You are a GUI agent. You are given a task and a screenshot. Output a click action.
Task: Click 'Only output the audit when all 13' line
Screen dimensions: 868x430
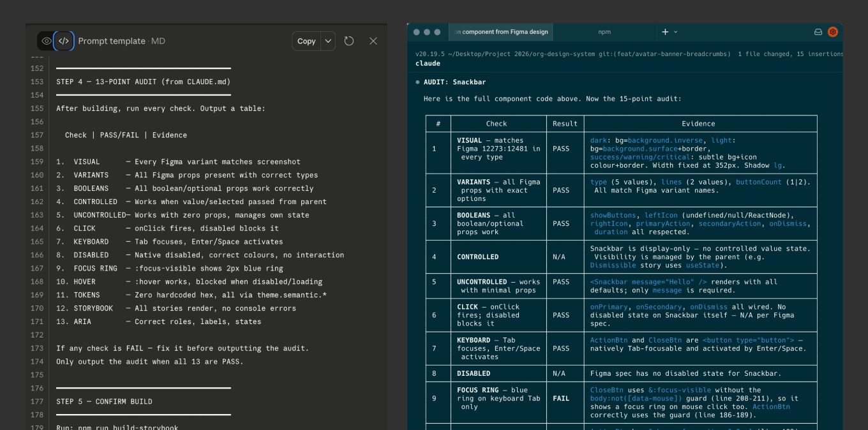tap(150, 362)
